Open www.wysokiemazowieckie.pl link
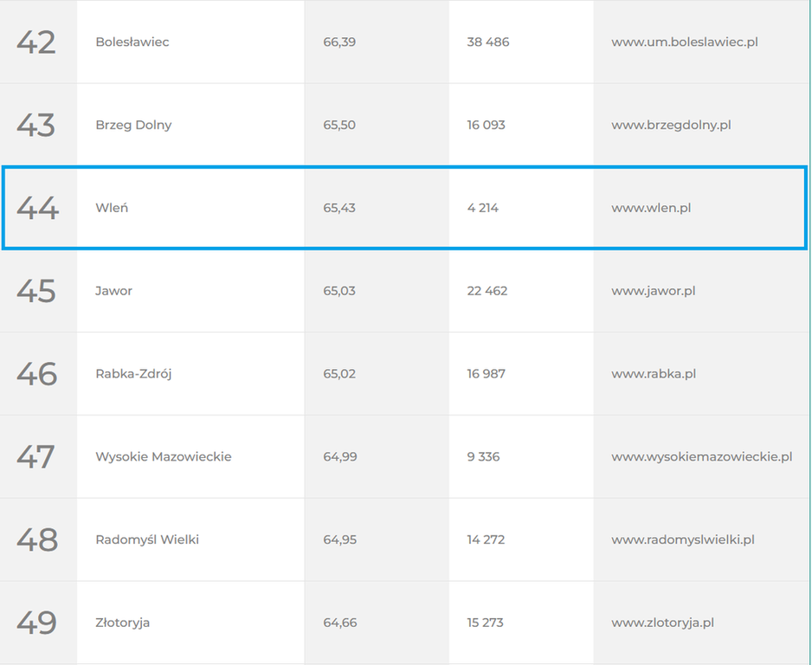 701,456
